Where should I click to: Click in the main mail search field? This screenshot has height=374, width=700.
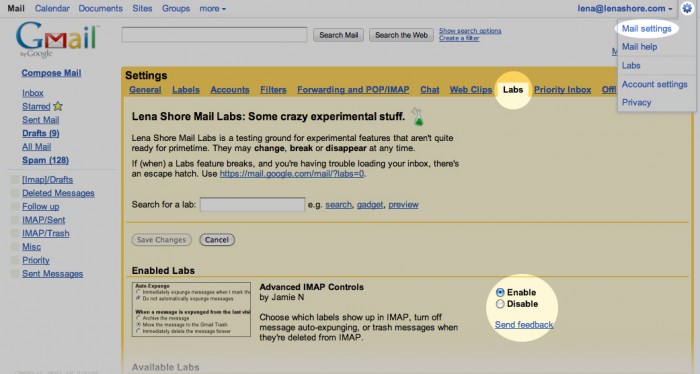[x=214, y=35]
